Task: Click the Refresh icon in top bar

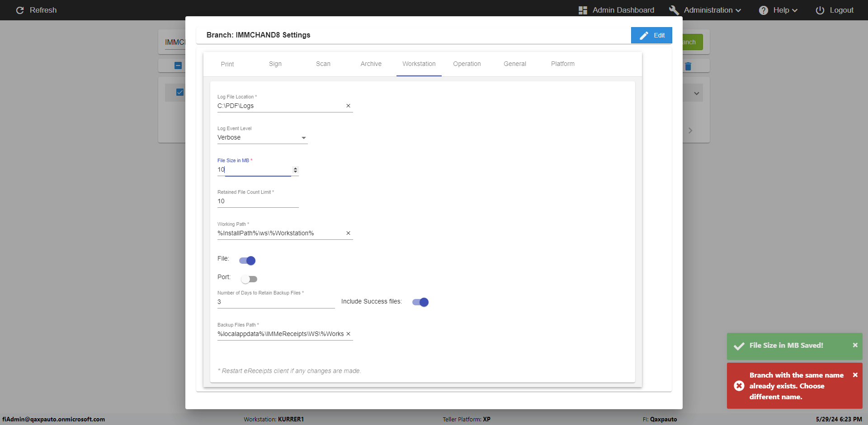Action: [20, 10]
